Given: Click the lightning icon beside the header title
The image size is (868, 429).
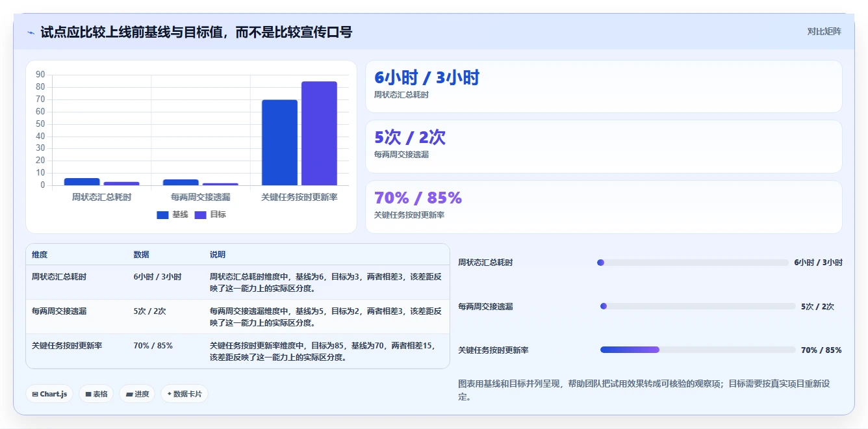Looking at the screenshot, I should [31, 32].
